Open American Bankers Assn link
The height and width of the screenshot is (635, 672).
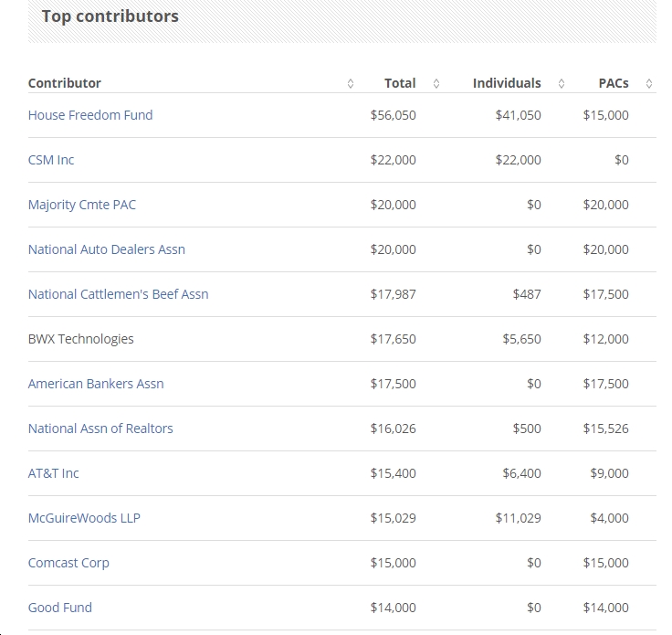point(96,384)
